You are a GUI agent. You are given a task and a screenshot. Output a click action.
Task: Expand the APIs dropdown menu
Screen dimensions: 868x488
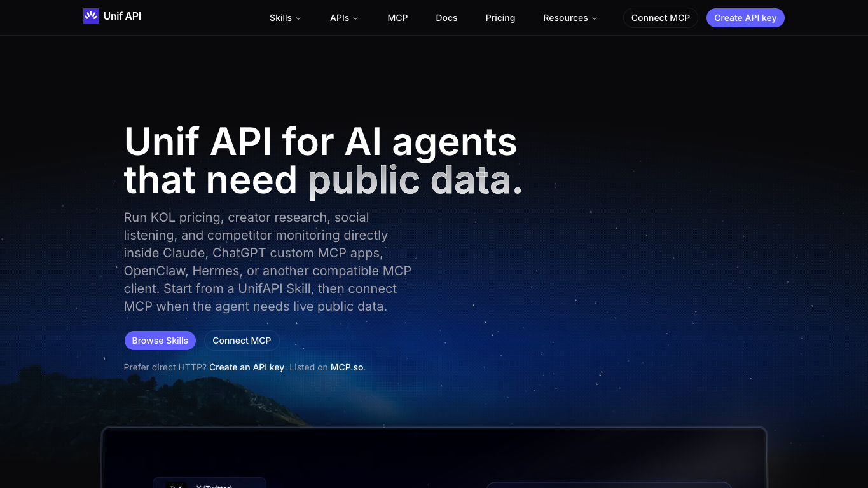344,18
